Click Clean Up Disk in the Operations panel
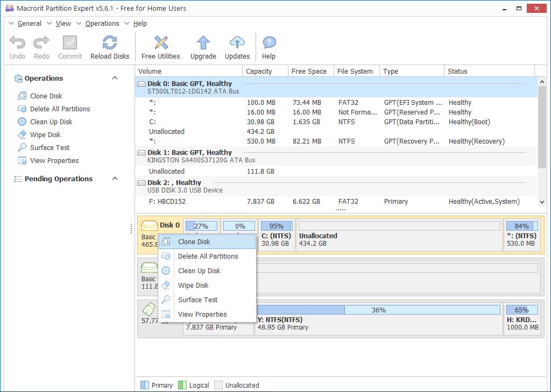The width and height of the screenshot is (551, 392). (x=51, y=122)
